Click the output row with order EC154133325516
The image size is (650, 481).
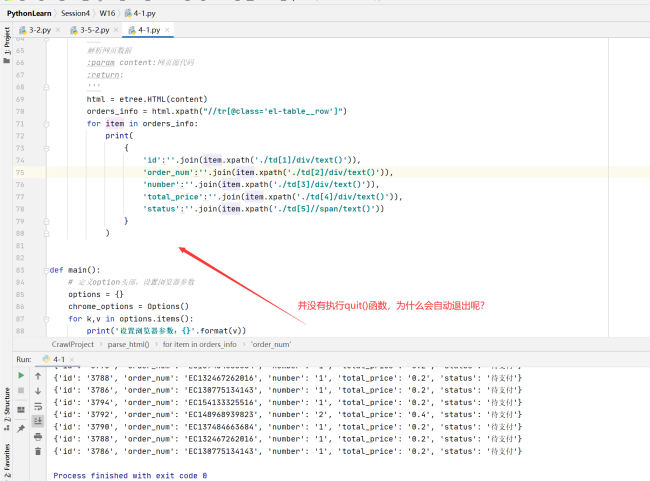[287, 402]
